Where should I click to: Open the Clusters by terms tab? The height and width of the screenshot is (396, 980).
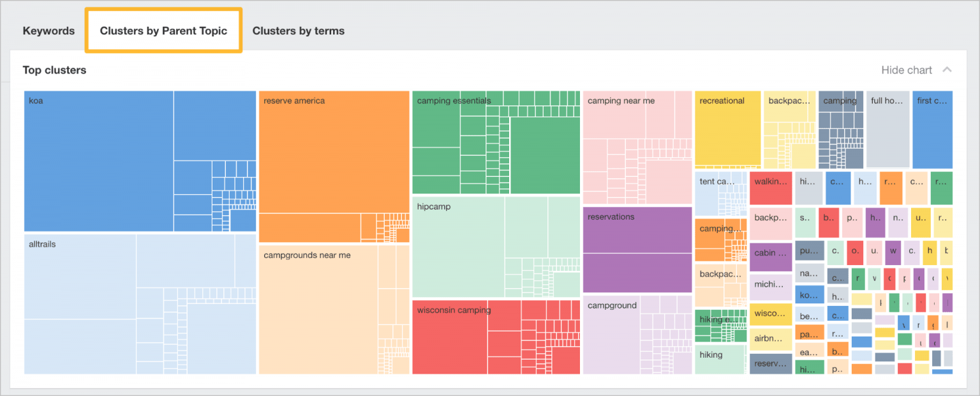coord(298,31)
